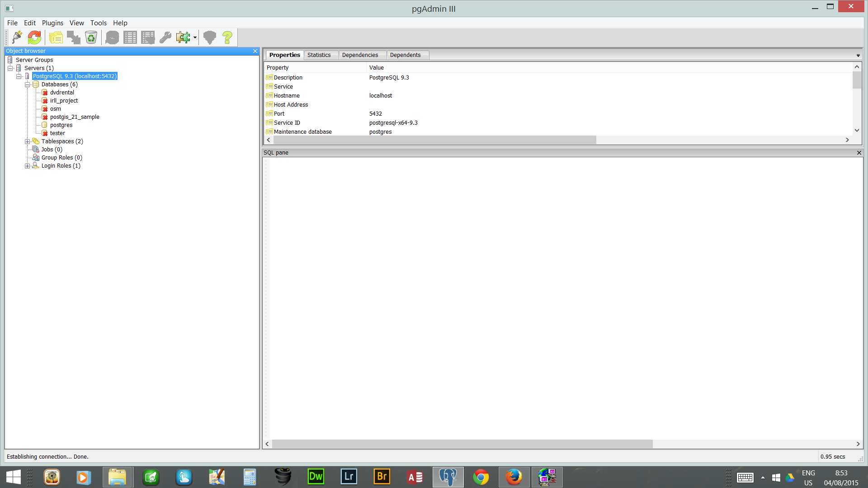Open the Guru hints icon

click(x=209, y=38)
